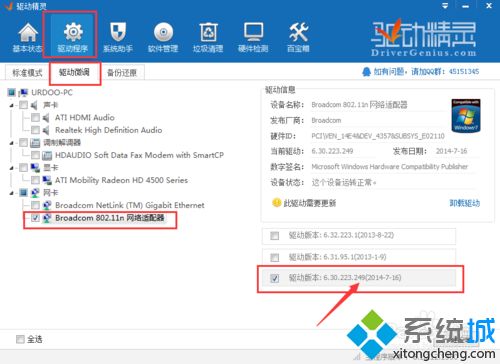Screen dimensions: 500x364
Task: Collapse the 显卡 tree node arrow
Action: coord(12,168)
